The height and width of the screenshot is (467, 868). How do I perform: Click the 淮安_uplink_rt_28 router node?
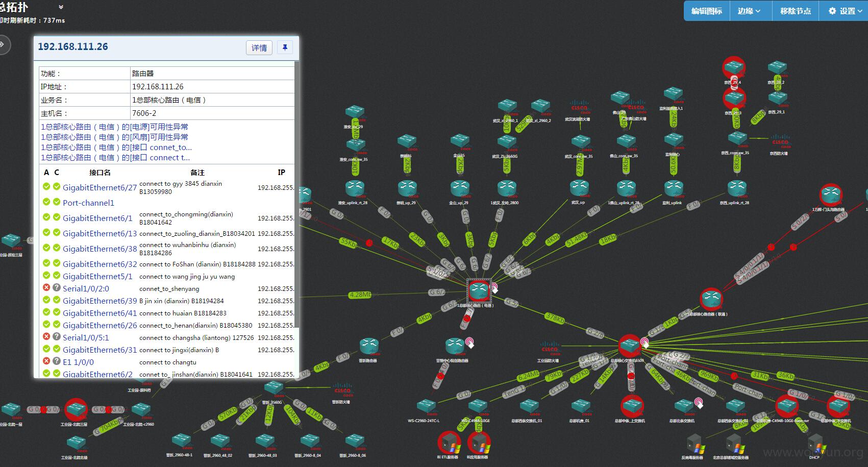click(x=355, y=188)
